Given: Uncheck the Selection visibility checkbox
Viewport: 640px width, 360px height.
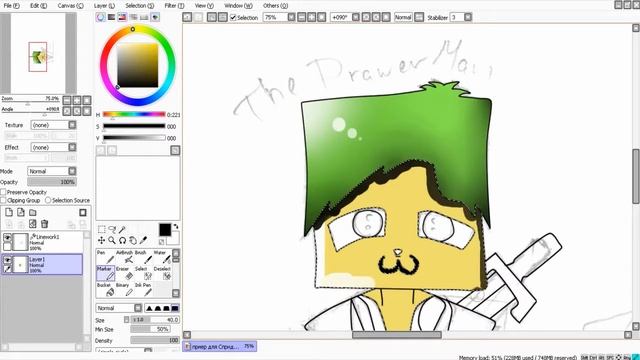Looking at the screenshot, I should [233, 17].
